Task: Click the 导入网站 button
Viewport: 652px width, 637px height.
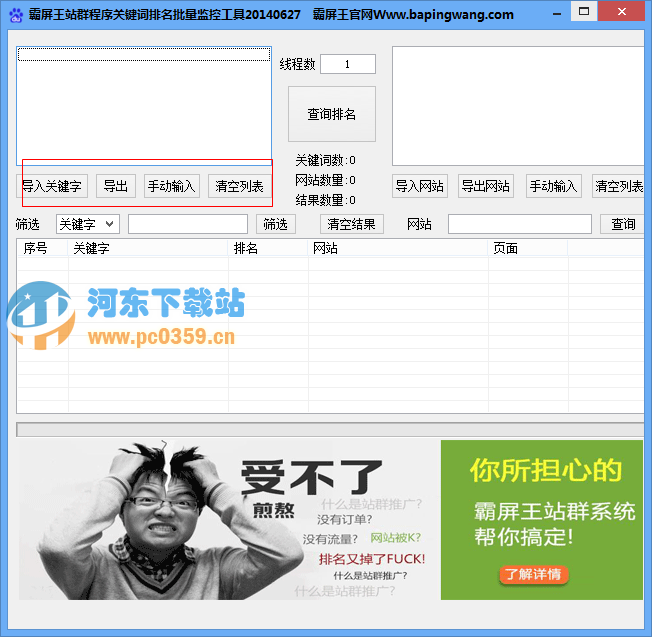Action: 420,186
